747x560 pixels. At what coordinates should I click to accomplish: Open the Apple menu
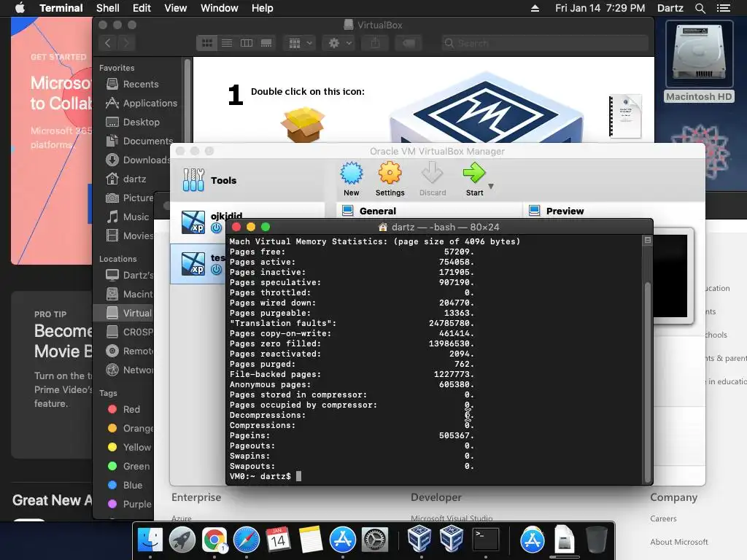(x=20, y=8)
